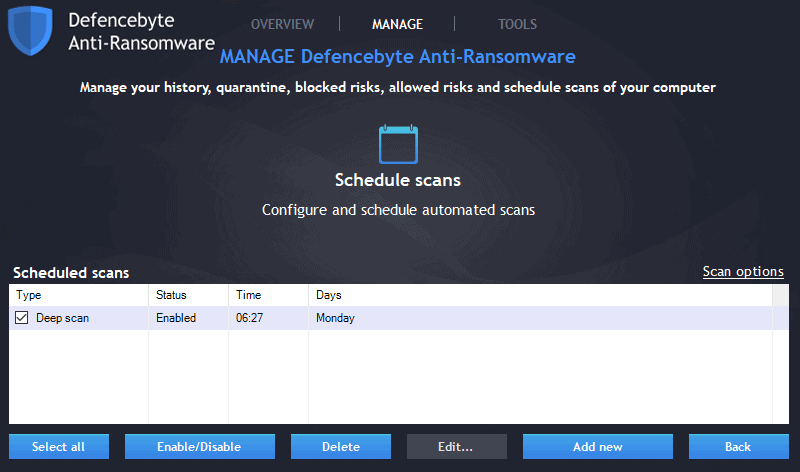Open the Scan options link
The height and width of the screenshot is (472, 800).
[743, 271]
